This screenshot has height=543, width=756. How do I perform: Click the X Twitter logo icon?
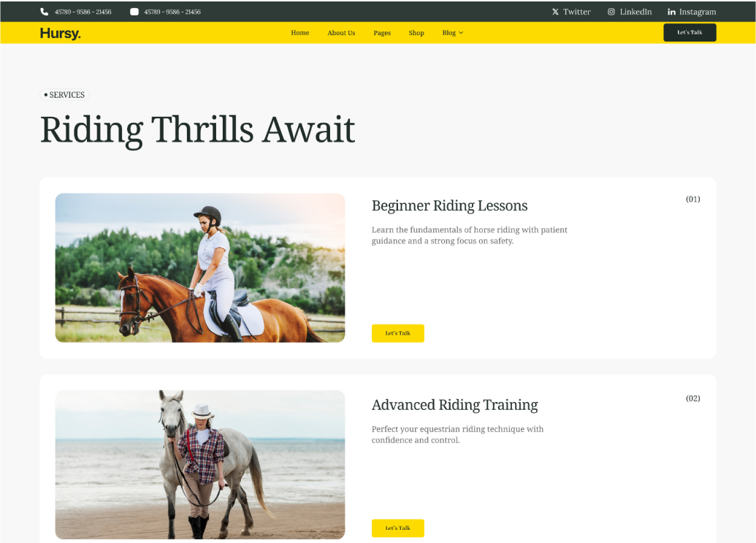(555, 12)
